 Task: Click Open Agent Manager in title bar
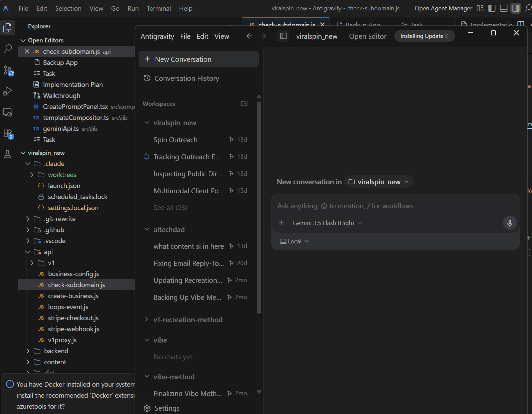point(443,8)
